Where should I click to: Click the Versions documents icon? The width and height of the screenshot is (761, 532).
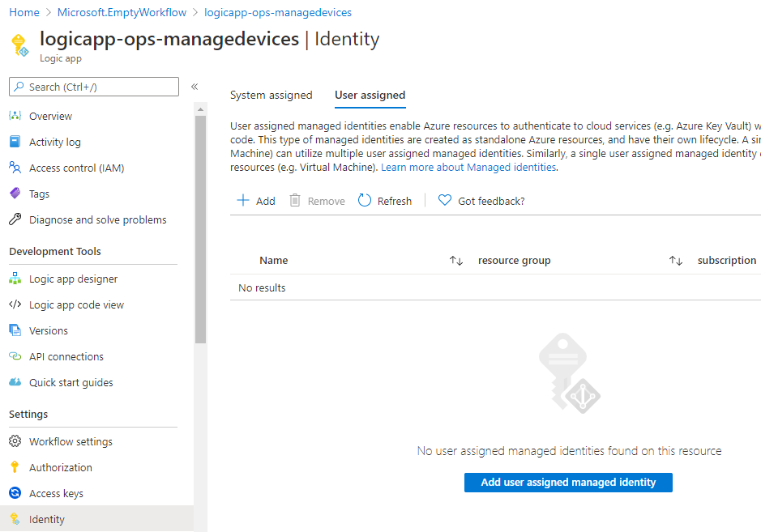point(15,330)
